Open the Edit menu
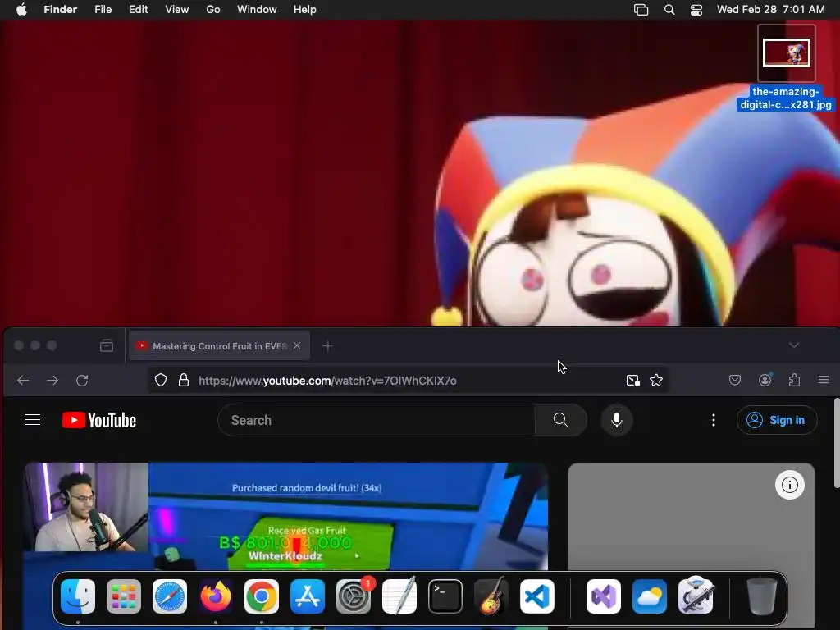 tap(138, 10)
